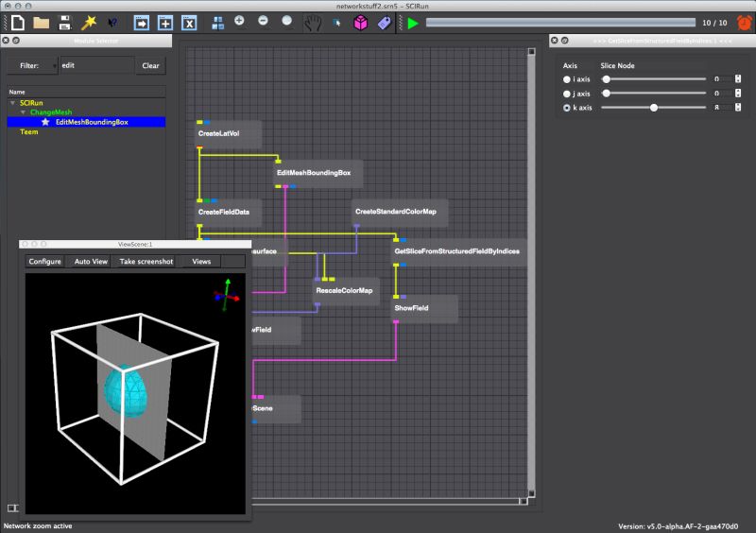Open the Filter type dropdown
The image size is (756, 533).
click(x=32, y=65)
